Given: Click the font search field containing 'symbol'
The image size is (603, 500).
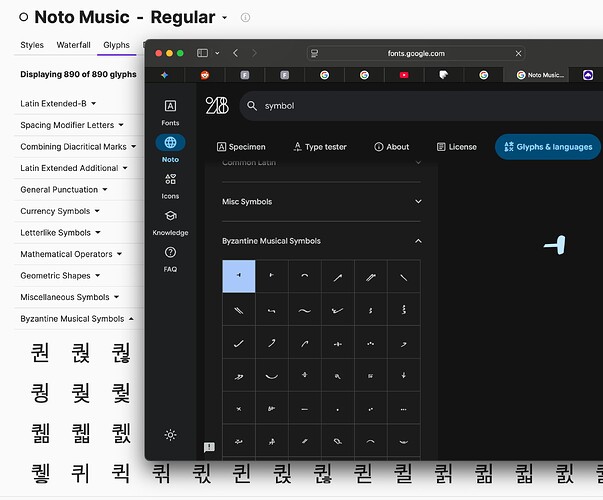Looking at the screenshot, I should (400, 105).
